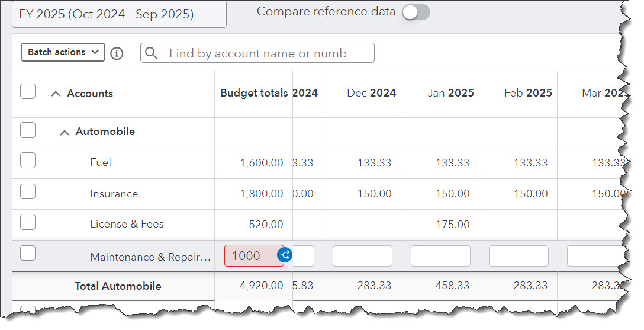The image size is (644, 330).
Task: Check the License & Fees checkbox
Action: tap(28, 222)
